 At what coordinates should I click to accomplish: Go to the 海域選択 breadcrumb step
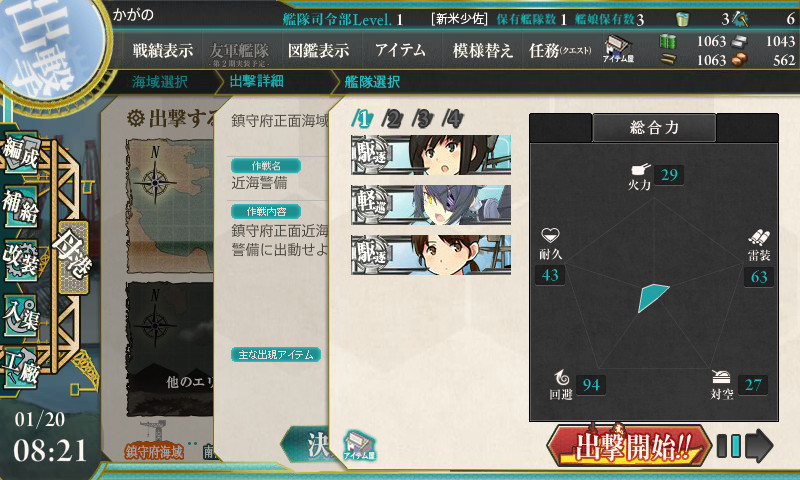[160, 82]
